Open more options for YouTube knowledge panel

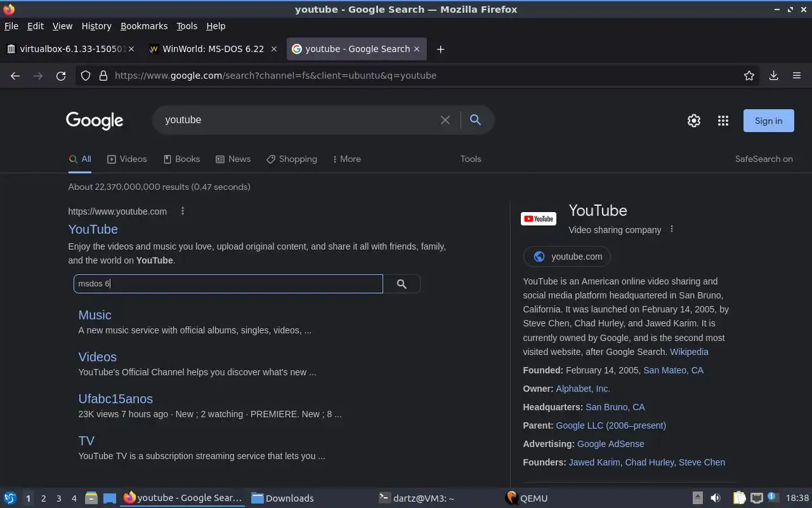click(672, 229)
